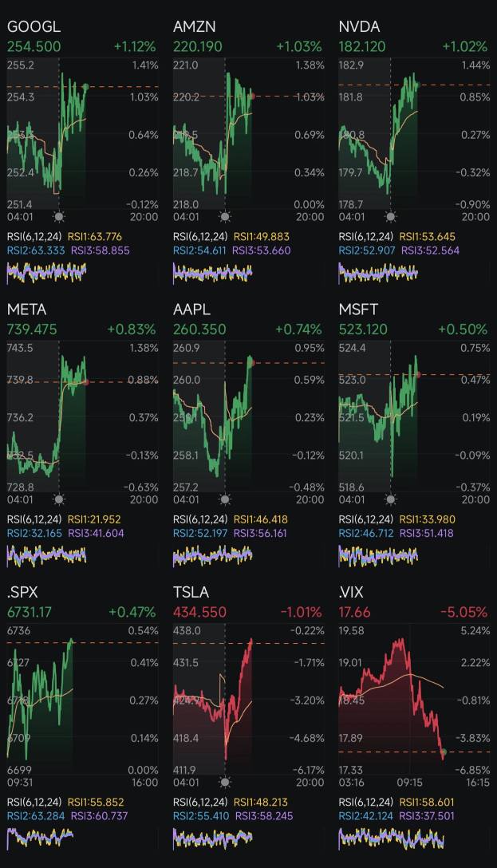Click the last-price dot on the .VIX chart
This screenshot has height=868, width=497.
(x=443, y=752)
